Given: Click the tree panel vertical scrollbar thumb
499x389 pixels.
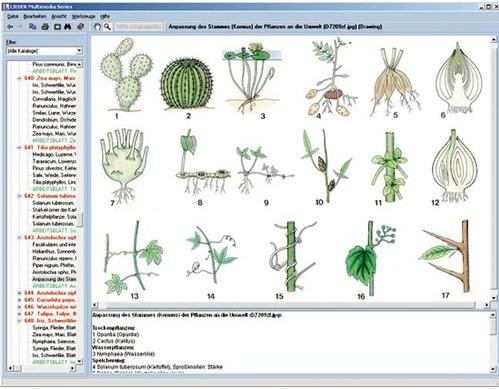Looking at the screenshot, I should tap(79, 220).
